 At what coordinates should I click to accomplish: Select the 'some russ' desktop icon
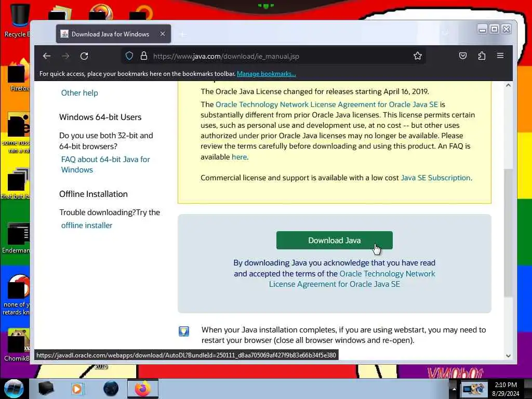pyautogui.click(x=16, y=133)
